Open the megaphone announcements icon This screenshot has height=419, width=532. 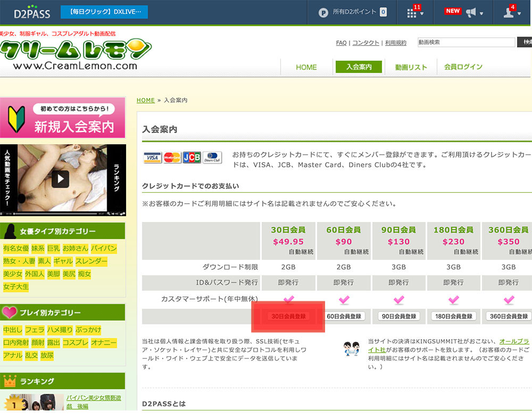(471, 13)
